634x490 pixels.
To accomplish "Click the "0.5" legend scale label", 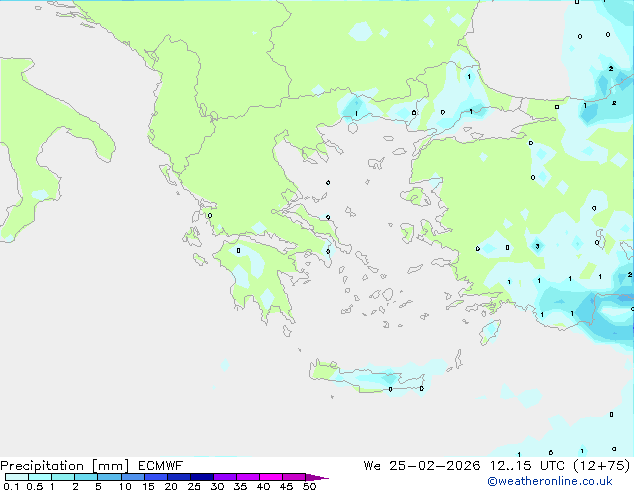I will point(35,486).
